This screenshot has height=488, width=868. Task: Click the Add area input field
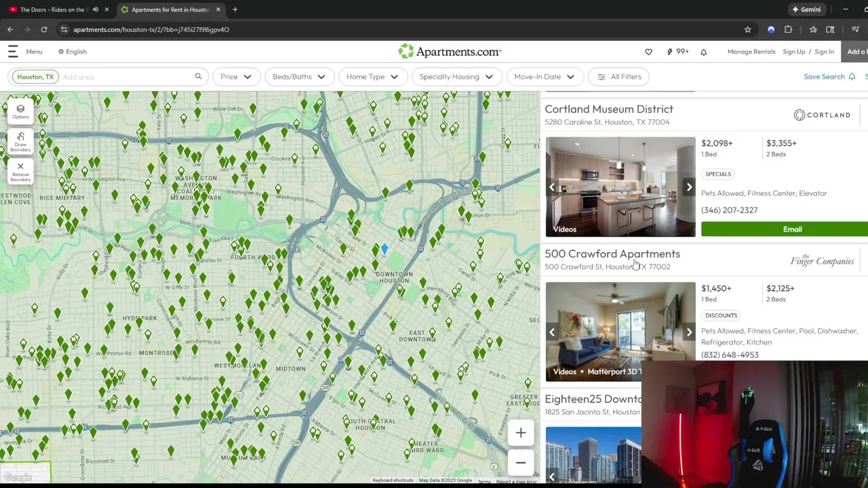tap(125, 77)
